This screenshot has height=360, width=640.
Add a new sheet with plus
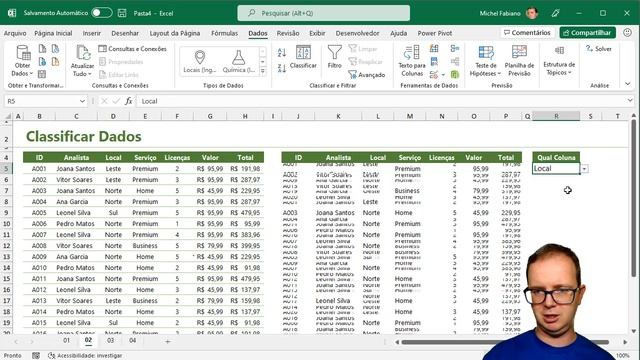(x=167, y=341)
